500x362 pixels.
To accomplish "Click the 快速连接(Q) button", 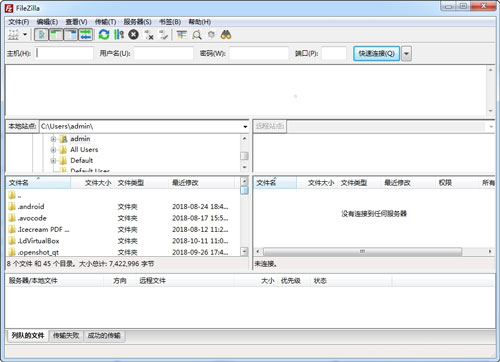I will coord(376,53).
